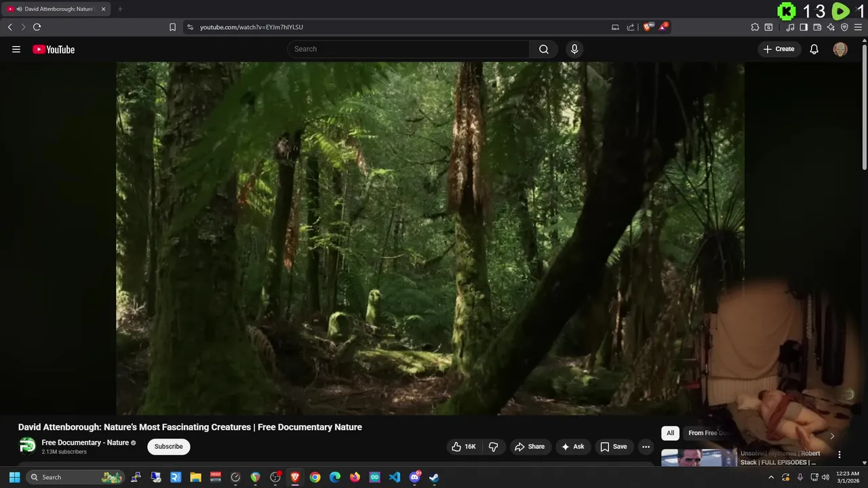Screen dimensions: 868x488
Task: Close the David Attenborough tab
Action: point(103,9)
